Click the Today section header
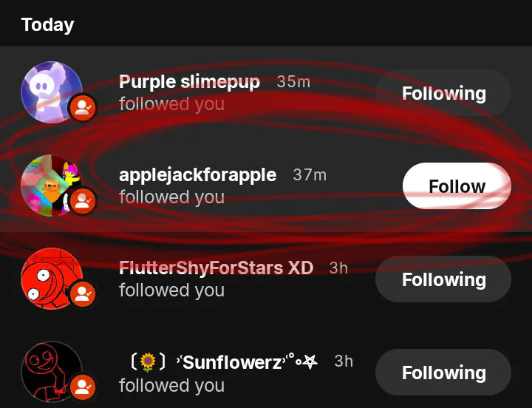The image size is (532, 408). [x=47, y=24]
